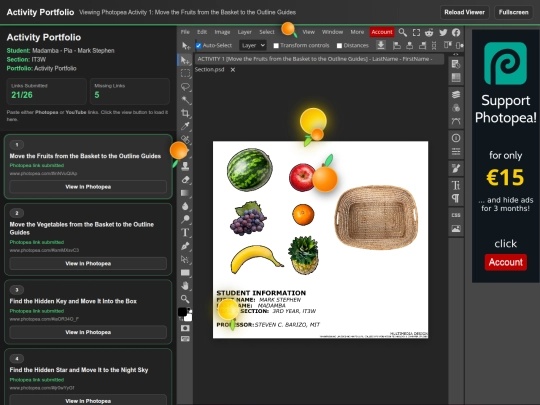540x405 pixels.
Task: Select the Eraser tool
Action: pyautogui.click(x=185, y=179)
